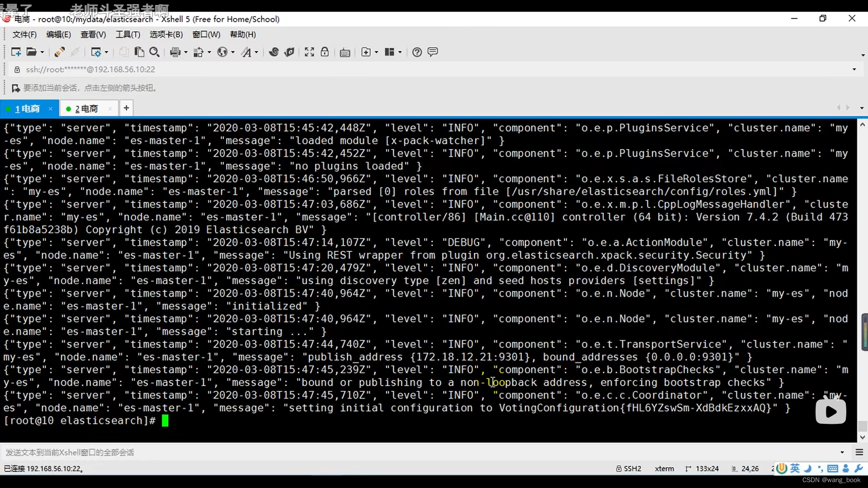Screen dimensions: 868x488
Task: Click the reconnect plug icon
Action: [59, 52]
